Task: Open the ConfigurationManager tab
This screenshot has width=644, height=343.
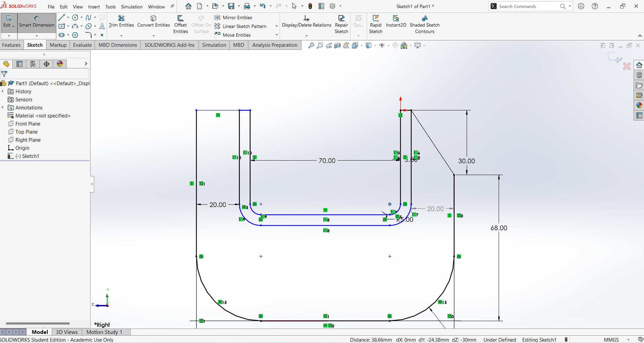Action: [33, 64]
